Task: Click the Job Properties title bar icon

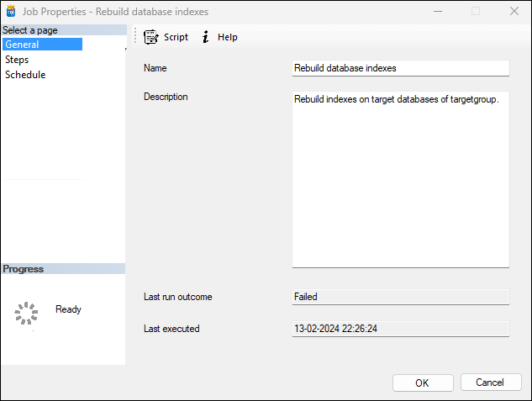Action: [12, 12]
